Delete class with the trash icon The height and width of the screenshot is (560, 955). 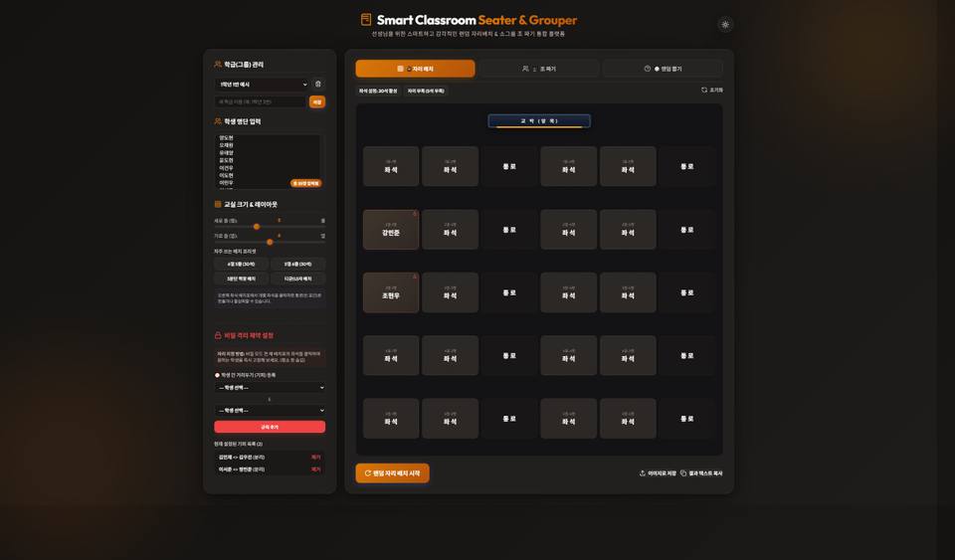pyautogui.click(x=318, y=84)
